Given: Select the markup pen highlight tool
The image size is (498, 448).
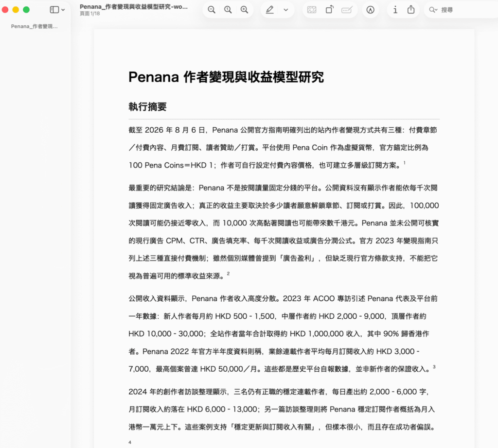Looking at the screenshot, I should point(269,10).
